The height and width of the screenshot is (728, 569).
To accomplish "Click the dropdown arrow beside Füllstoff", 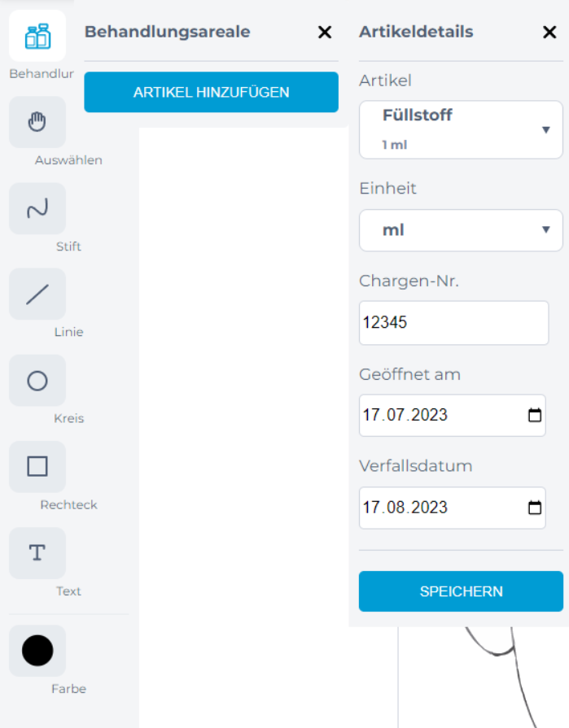I will (546, 130).
